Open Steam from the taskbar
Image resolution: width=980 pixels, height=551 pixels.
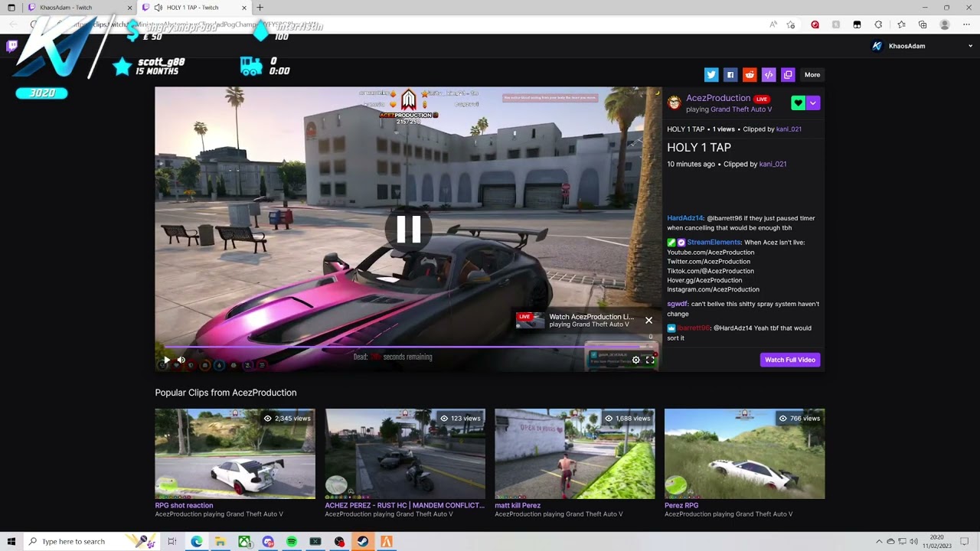pyautogui.click(x=363, y=541)
